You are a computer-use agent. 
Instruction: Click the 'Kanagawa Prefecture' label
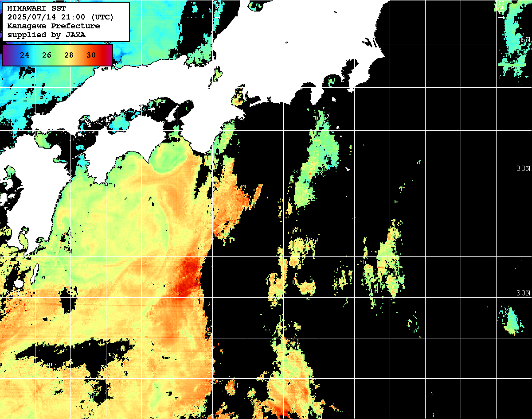pos(53,26)
